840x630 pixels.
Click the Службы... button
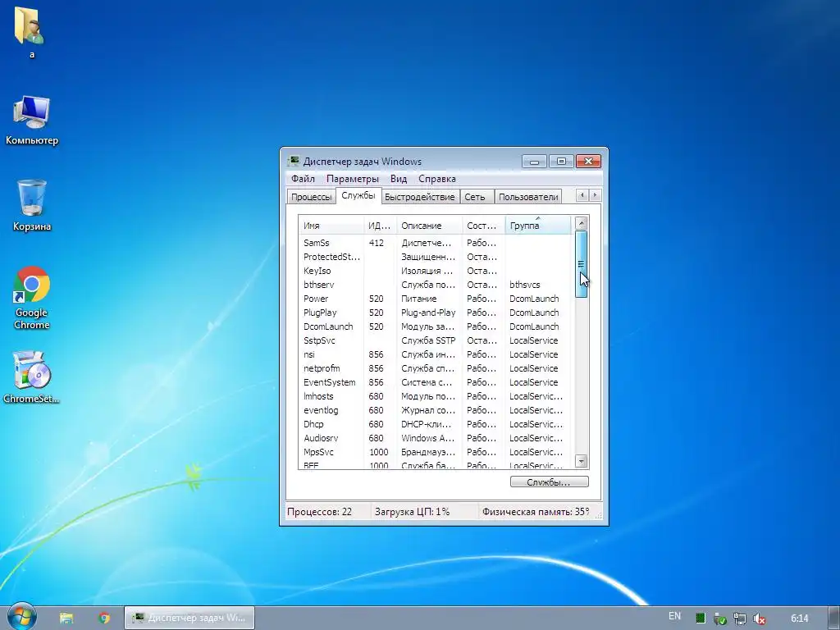[x=549, y=482]
